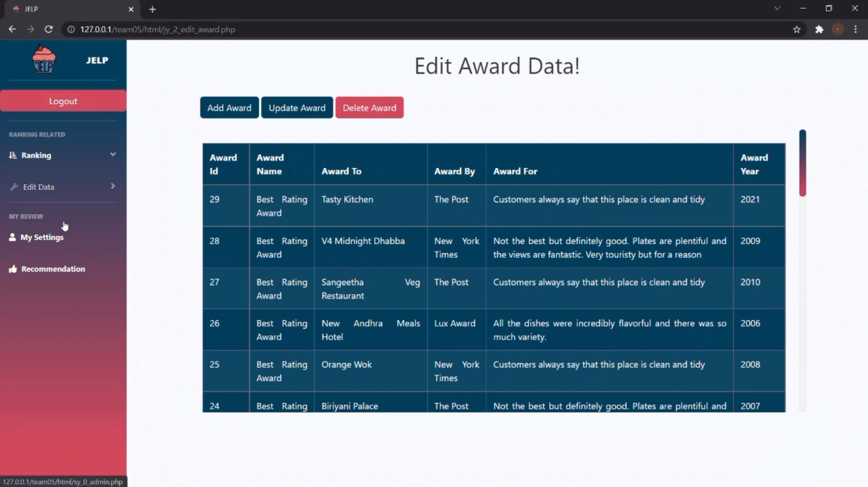868x487 pixels.
Task: Bookmark this page with the star icon
Action: [x=797, y=29]
